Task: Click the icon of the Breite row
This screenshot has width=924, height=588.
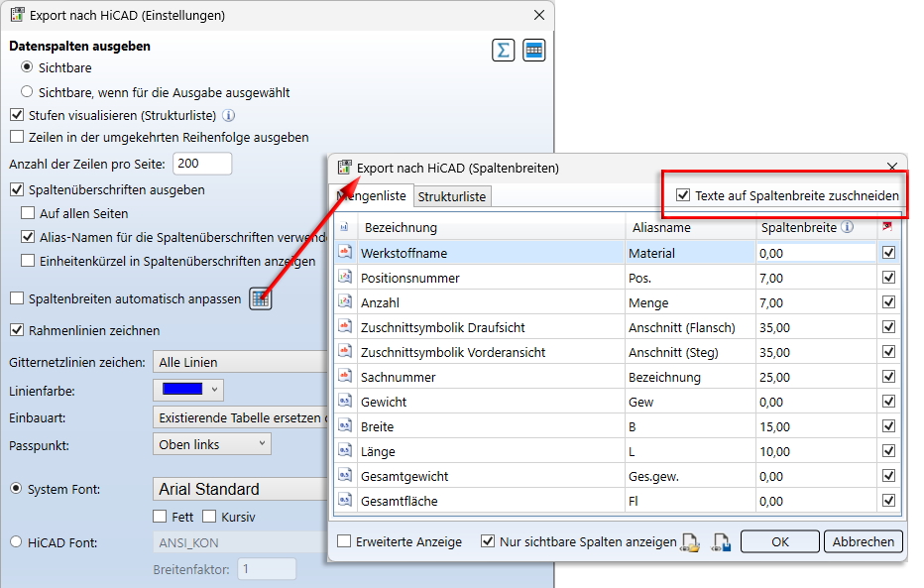Action: coord(345,425)
